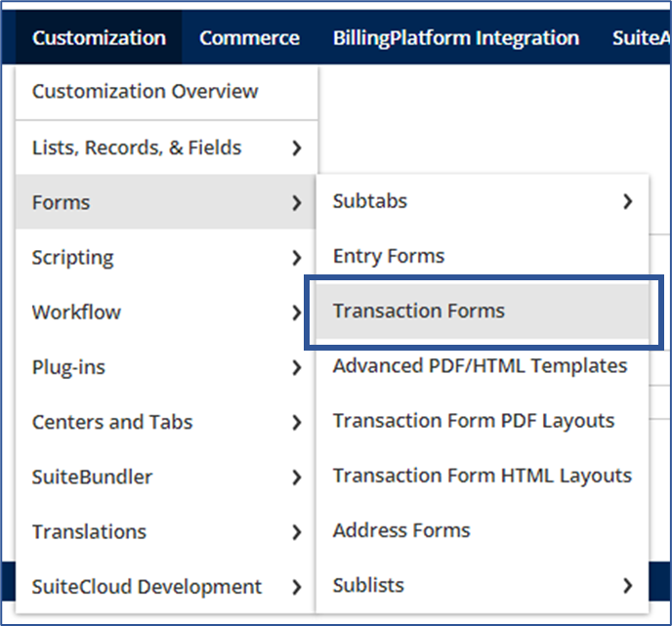Choose Address Forms
Screen dimensions: 672x626
click(x=483, y=530)
